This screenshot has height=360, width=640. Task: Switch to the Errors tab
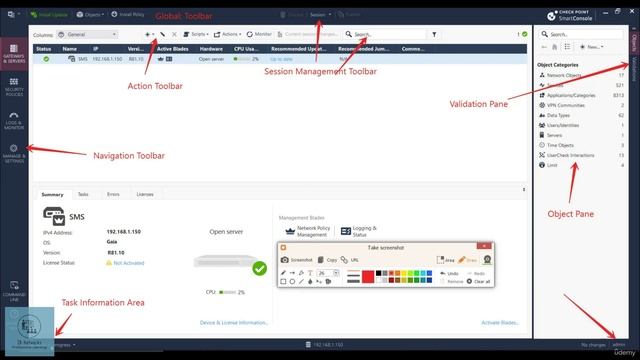tap(113, 194)
